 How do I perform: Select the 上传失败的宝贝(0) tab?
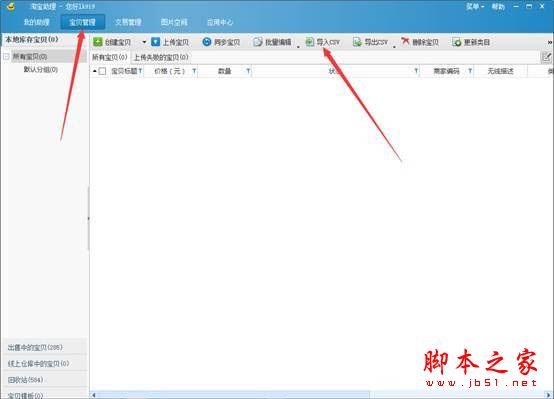161,57
